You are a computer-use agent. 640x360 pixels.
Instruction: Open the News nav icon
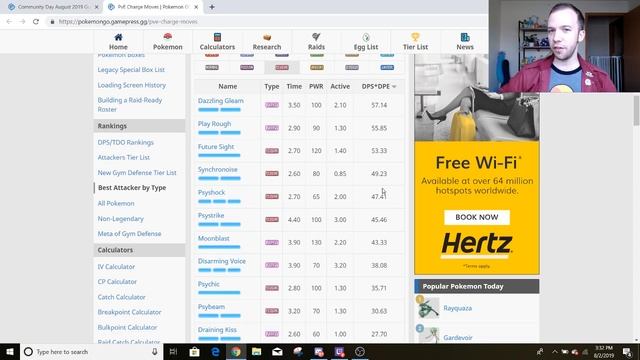click(x=465, y=37)
